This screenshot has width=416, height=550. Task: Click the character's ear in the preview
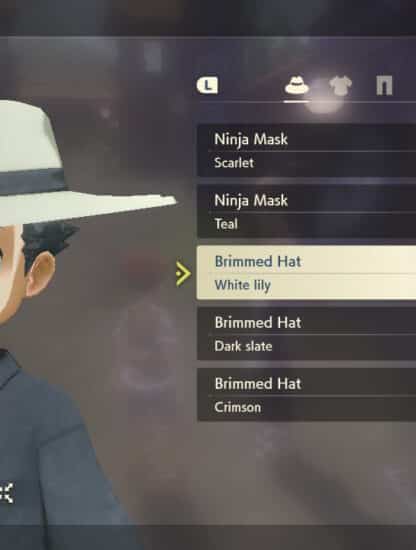(x=40, y=274)
